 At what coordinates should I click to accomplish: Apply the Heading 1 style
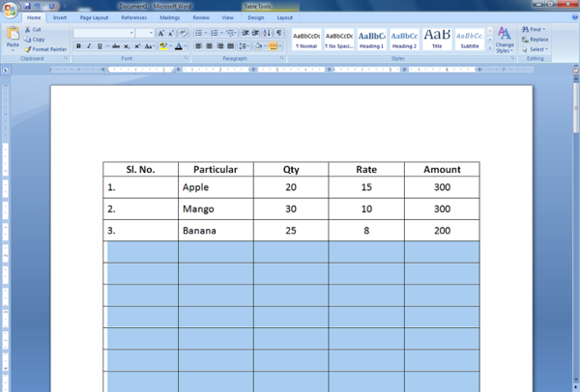click(x=371, y=40)
